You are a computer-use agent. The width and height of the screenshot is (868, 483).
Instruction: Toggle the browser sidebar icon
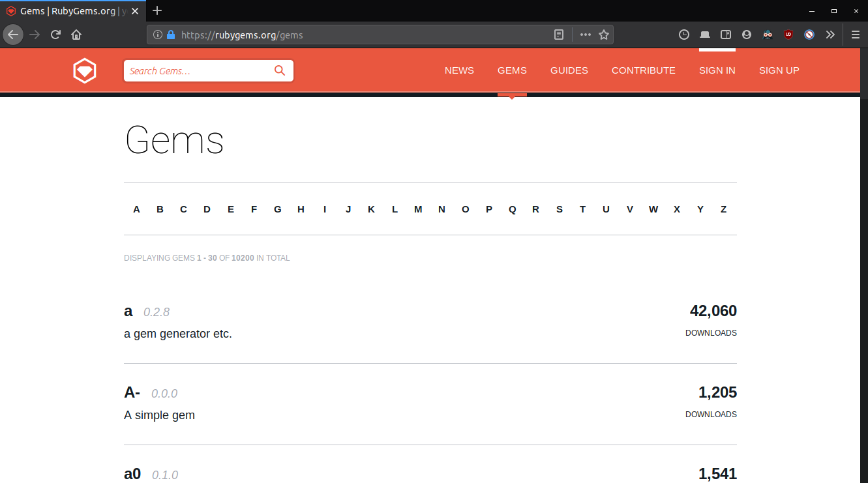coord(726,35)
